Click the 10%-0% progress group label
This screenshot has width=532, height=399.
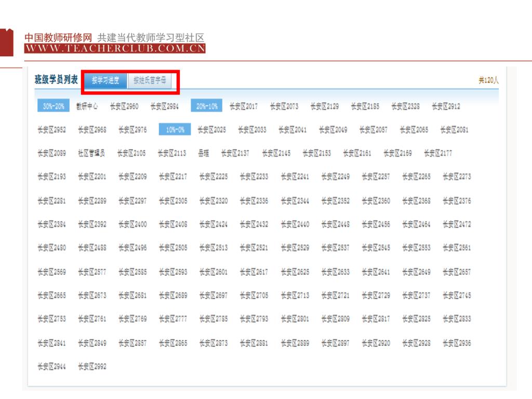point(175,129)
